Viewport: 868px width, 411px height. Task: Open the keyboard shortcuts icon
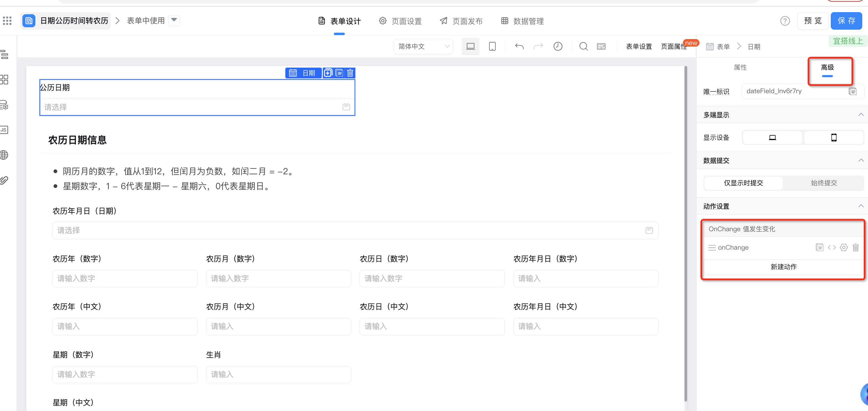pos(601,47)
